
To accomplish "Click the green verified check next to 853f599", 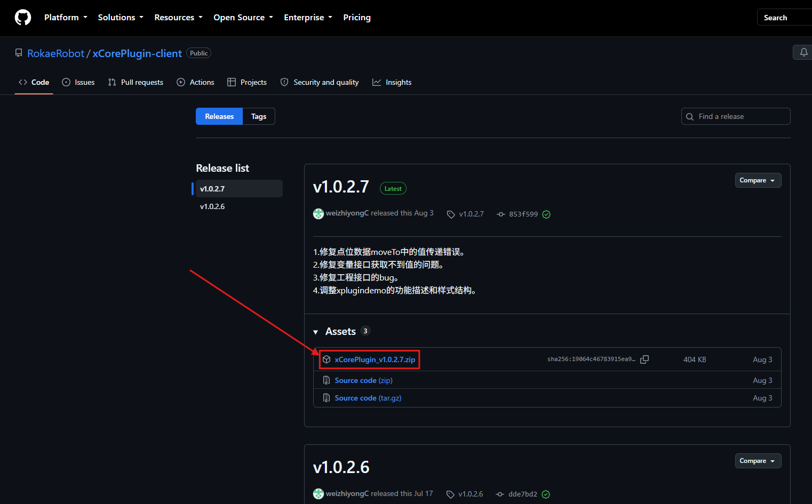I will 546,214.
